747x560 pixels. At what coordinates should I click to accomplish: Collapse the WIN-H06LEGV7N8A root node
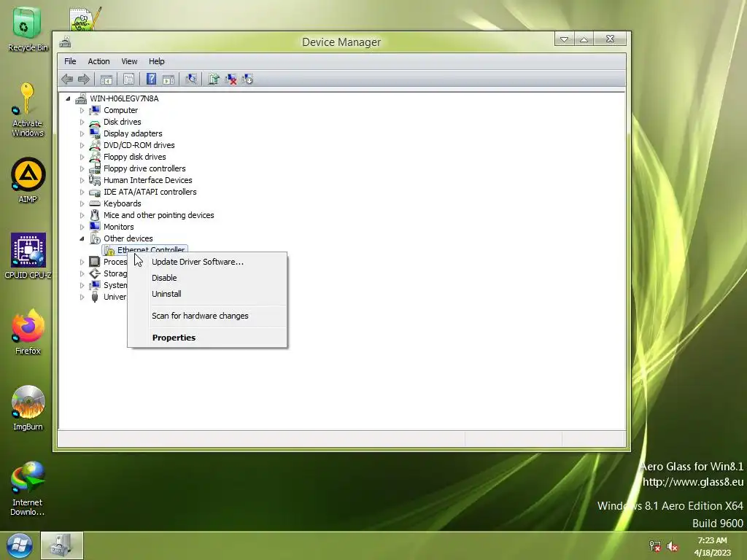coord(68,98)
